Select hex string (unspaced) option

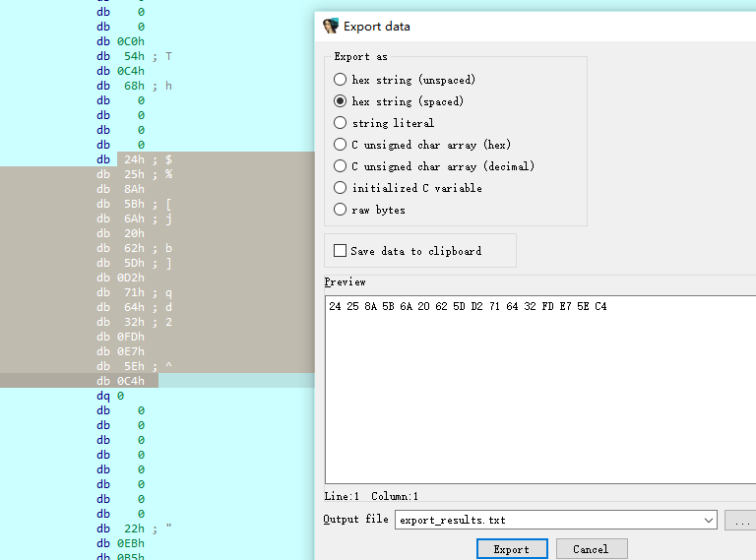click(x=341, y=80)
